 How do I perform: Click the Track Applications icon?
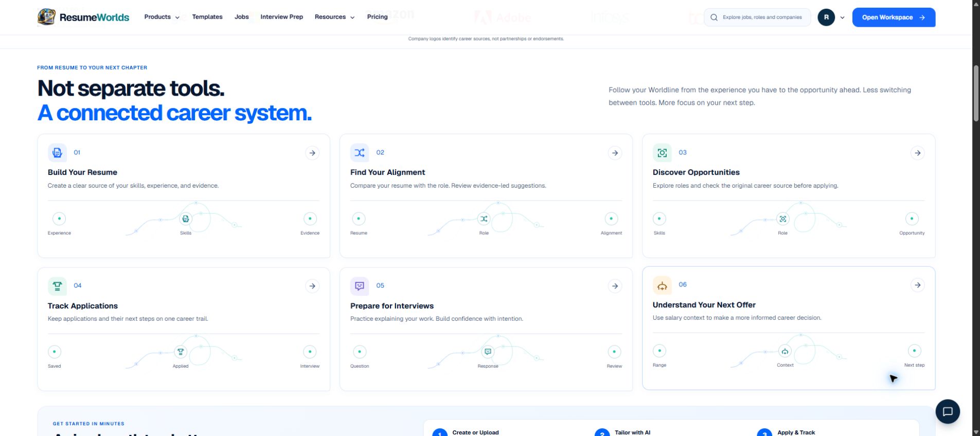point(57,286)
